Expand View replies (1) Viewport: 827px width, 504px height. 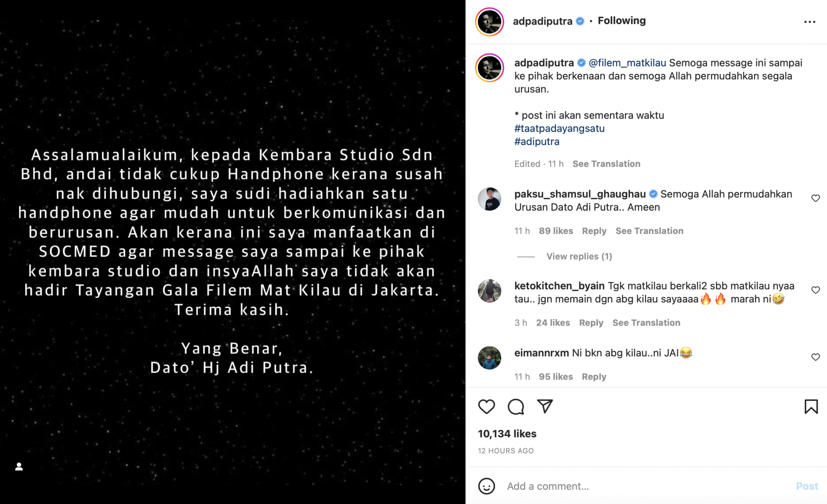point(579,256)
